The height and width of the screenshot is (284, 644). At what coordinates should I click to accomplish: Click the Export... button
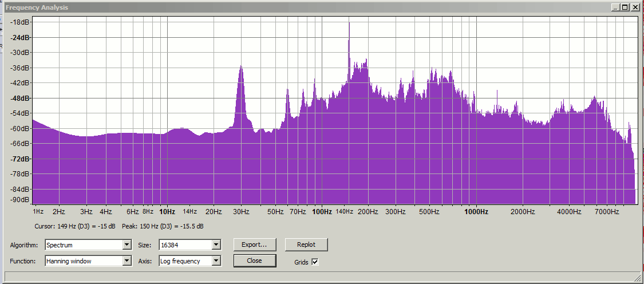[x=255, y=244]
